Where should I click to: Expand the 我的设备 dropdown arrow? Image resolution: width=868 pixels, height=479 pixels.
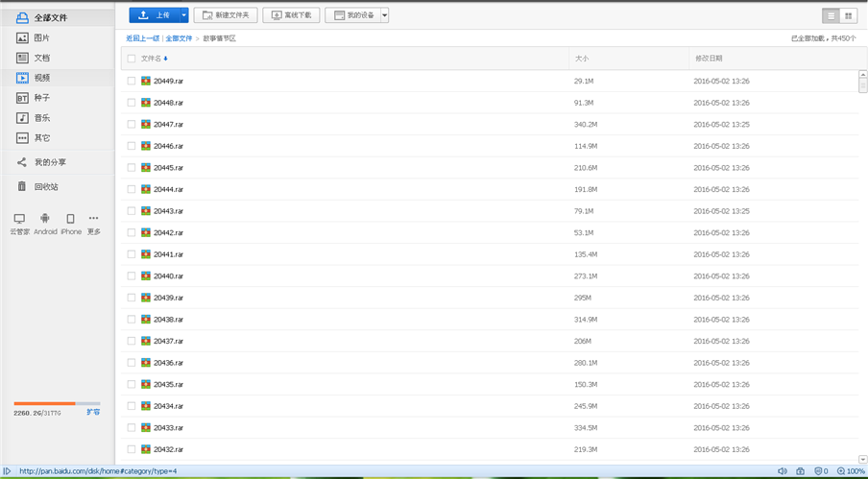click(x=384, y=15)
